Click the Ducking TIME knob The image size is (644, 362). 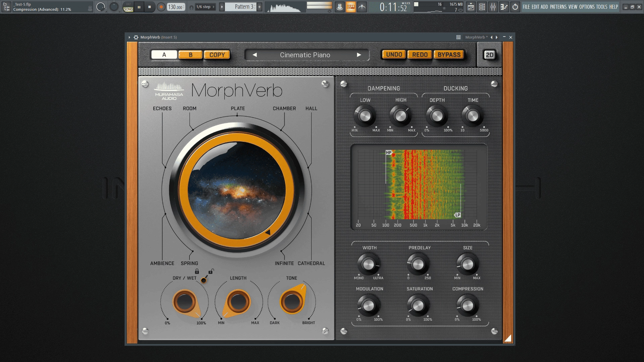[473, 116]
